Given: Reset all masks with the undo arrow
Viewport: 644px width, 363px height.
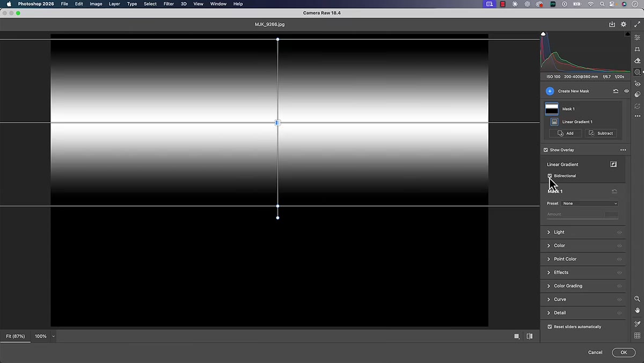Looking at the screenshot, I should click(616, 91).
